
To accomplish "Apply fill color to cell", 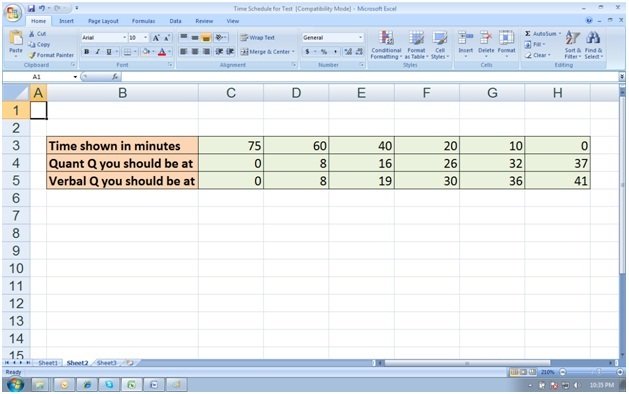I will [146, 52].
